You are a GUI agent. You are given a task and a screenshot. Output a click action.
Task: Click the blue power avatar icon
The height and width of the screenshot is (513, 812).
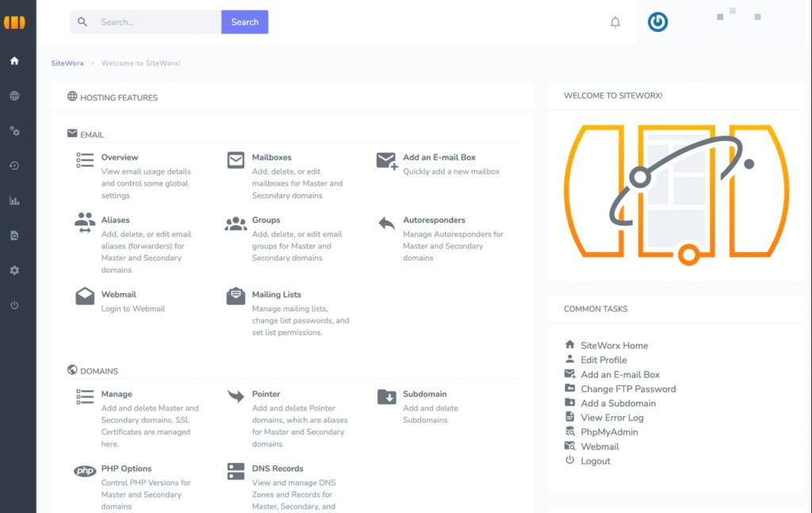coord(657,22)
